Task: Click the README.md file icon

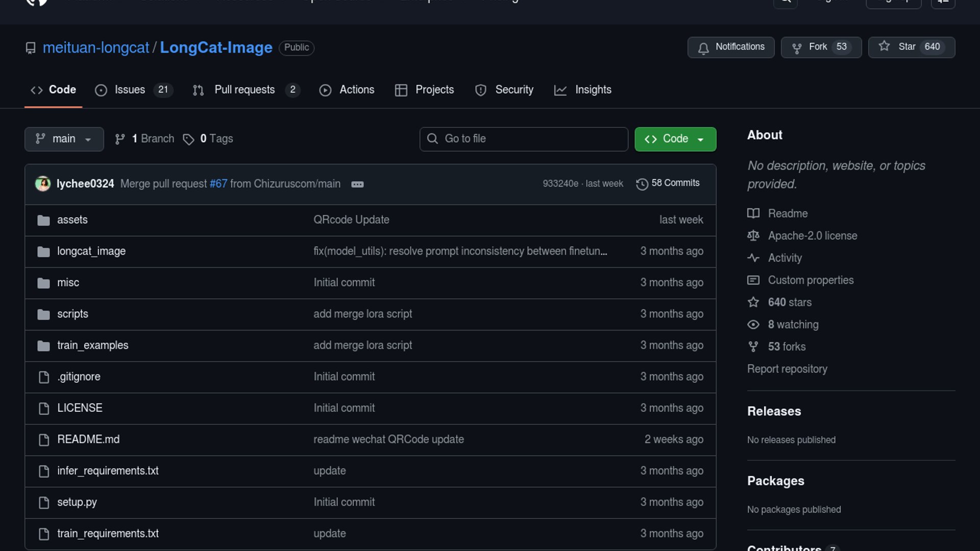Action: point(44,440)
